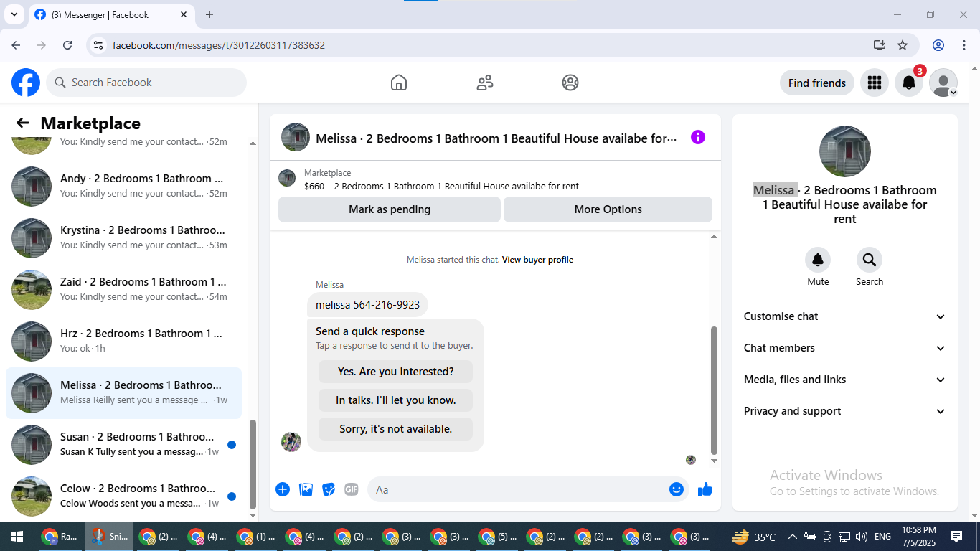This screenshot has width=980, height=551.
Task: Open Chrome three-dot menu
Action: pyautogui.click(x=964, y=45)
